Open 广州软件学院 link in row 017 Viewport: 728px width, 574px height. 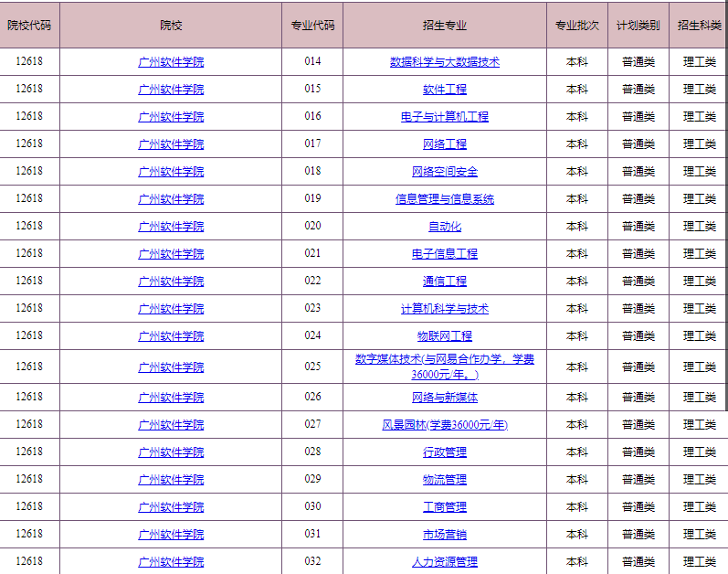tap(171, 144)
